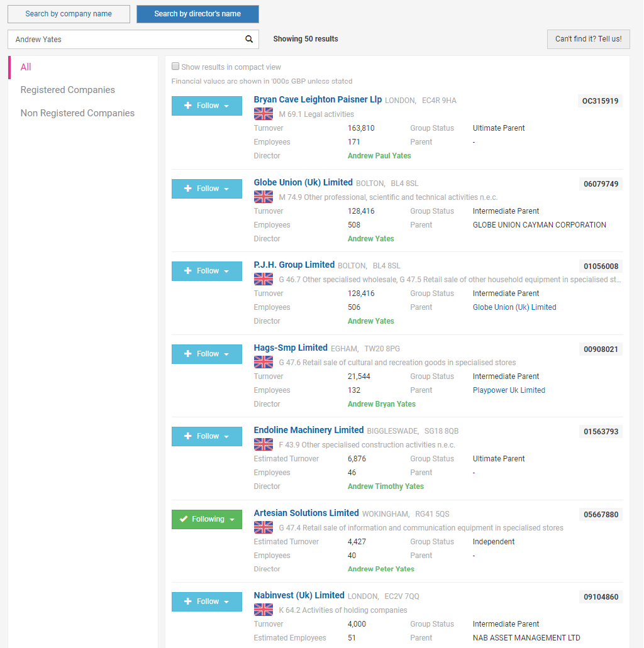
Task: Open Bryan Cave Leighton Paisner Llp company link
Action: point(318,99)
